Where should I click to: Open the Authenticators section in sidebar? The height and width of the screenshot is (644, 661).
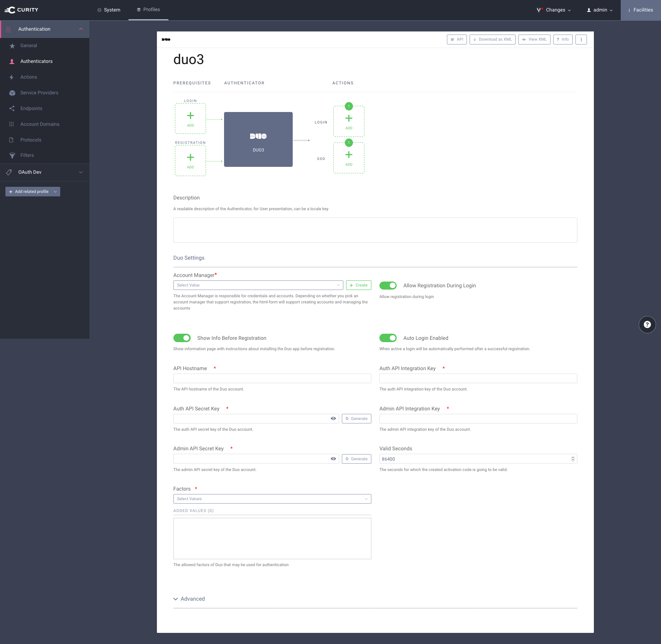click(x=36, y=61)
